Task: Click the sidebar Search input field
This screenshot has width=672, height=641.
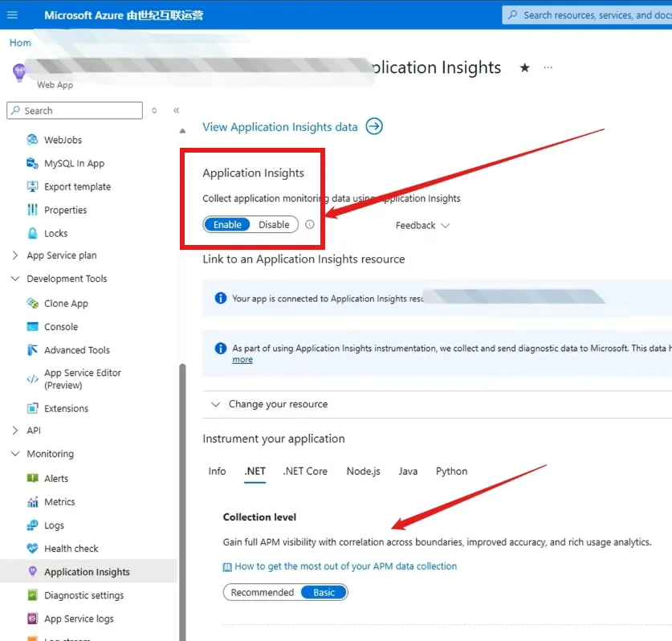Action: pyautogui.click(x=75, y=111)
